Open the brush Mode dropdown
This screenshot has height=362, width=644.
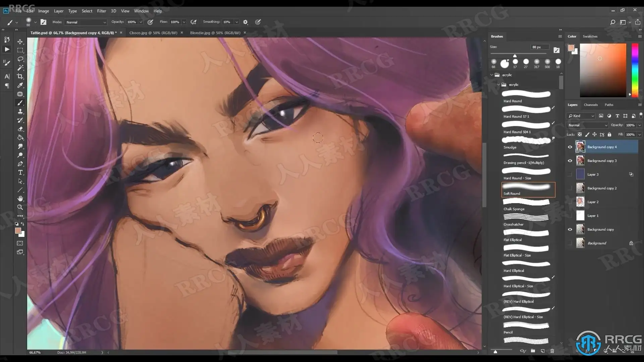coord(86,22)
